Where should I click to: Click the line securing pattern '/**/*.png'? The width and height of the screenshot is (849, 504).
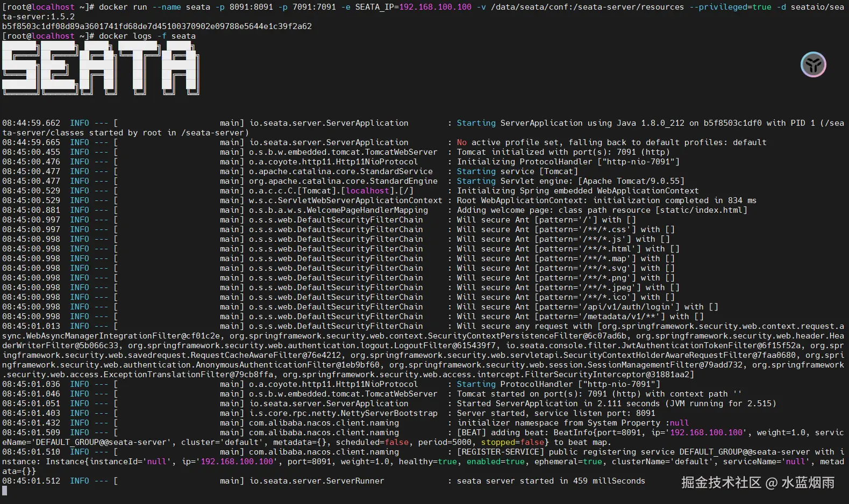(566, 278)
